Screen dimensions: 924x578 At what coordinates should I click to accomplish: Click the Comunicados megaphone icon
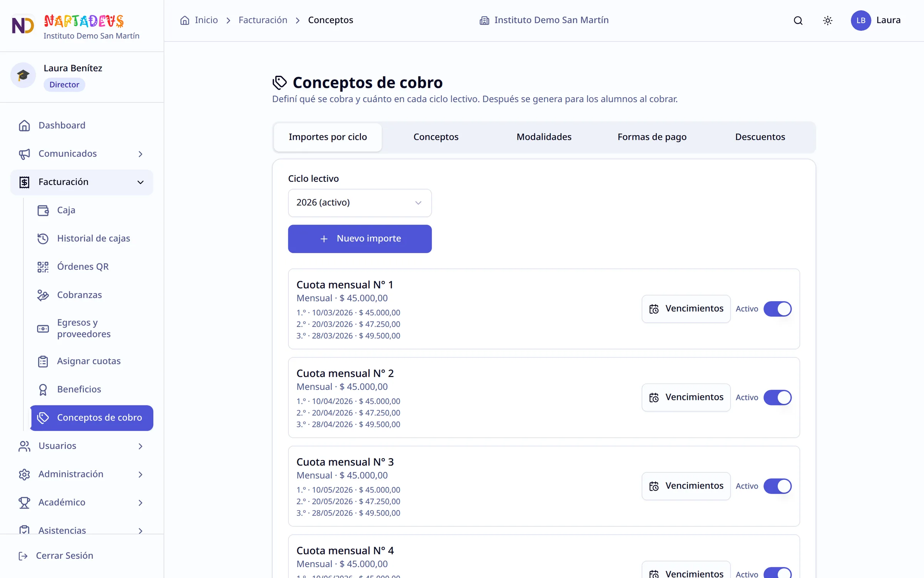[24, 154]
